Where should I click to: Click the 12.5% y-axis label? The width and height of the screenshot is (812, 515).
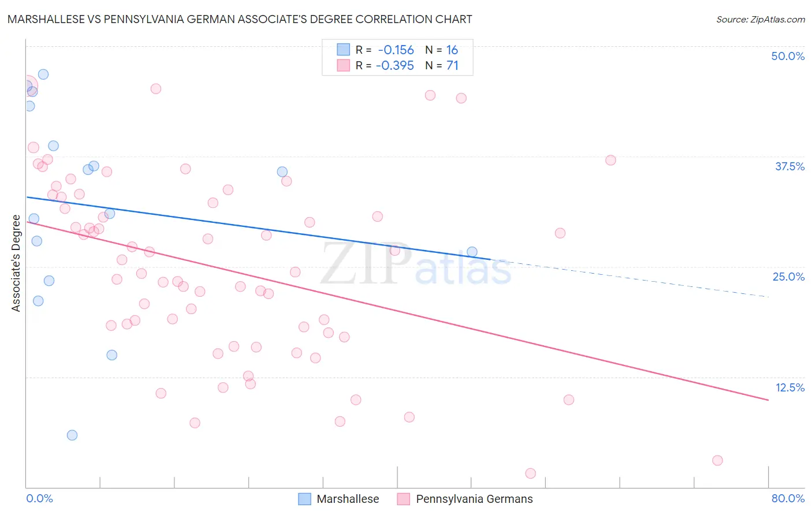789,387
